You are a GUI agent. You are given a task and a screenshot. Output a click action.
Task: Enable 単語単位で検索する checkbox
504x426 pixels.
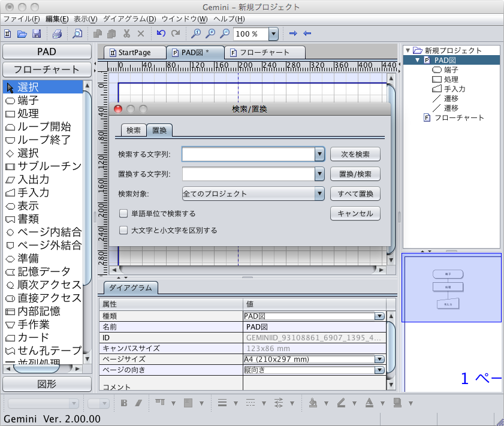point(123,213)
